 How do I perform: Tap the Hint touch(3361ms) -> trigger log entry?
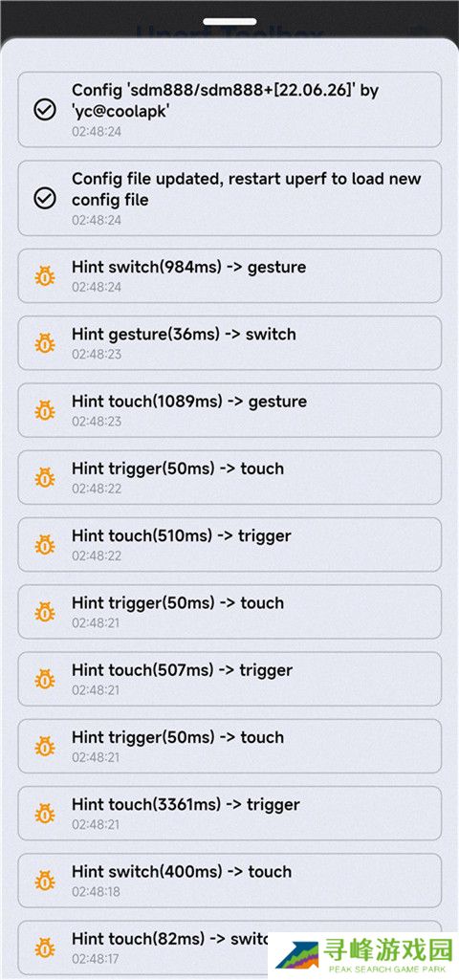pyautogui.click(x=229, y=813)
